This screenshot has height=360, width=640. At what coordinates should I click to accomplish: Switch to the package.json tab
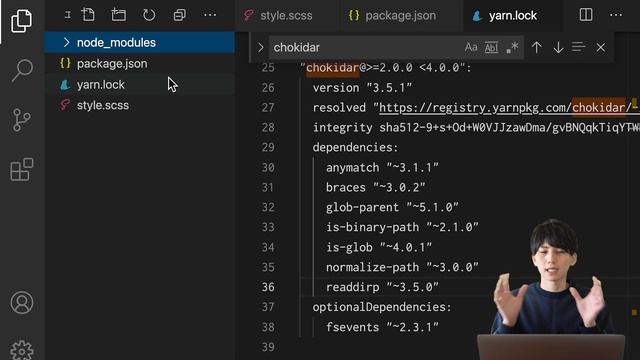393,16
